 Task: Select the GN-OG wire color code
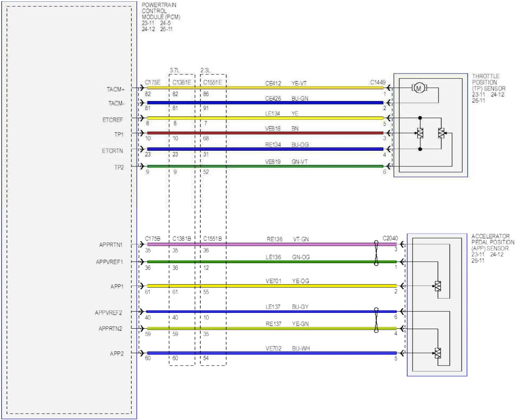tap(301, 257)
